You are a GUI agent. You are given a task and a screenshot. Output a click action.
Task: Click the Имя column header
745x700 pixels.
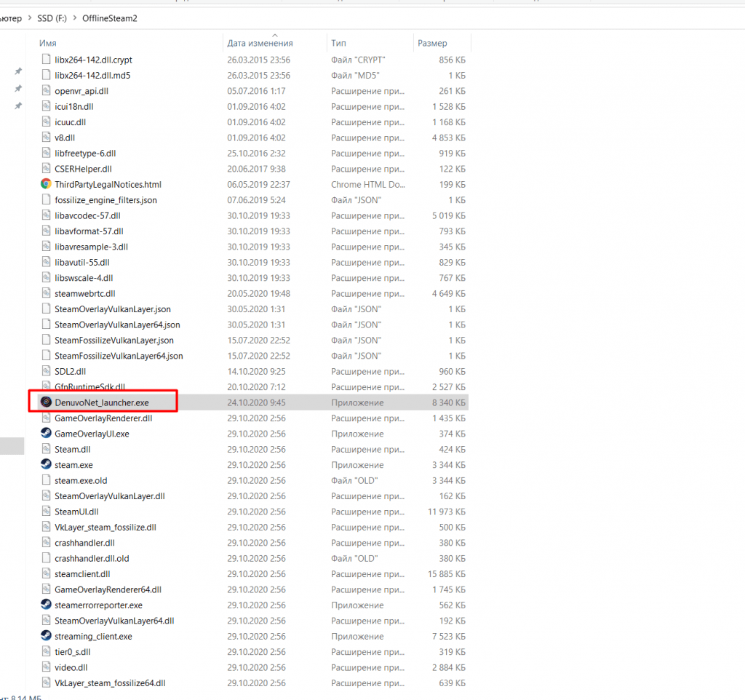[x=48, y=44]
